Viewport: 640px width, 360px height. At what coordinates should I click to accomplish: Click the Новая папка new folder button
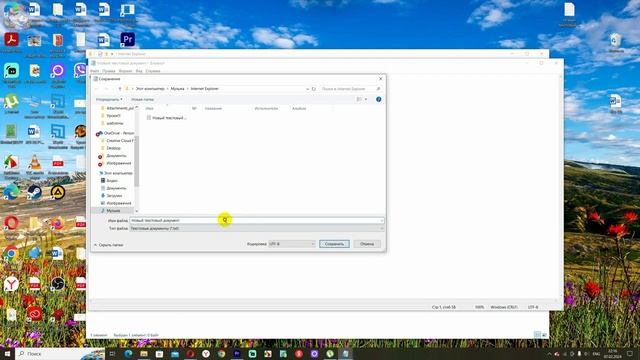(x=142, y=99)
